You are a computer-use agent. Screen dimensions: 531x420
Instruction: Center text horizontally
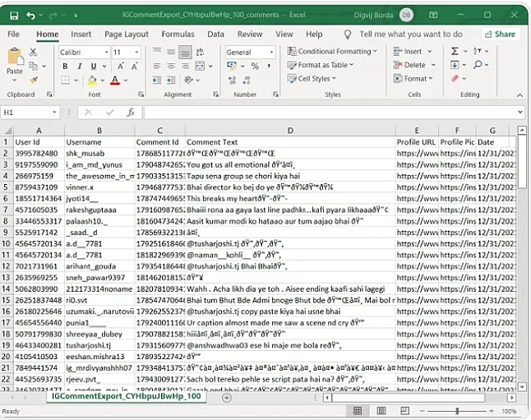tap(171, 66)
